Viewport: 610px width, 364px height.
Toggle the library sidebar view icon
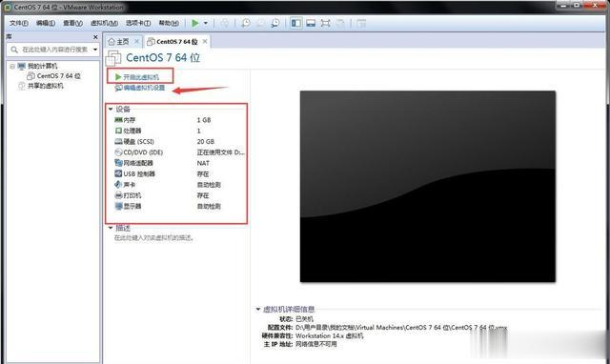[296, 23]
